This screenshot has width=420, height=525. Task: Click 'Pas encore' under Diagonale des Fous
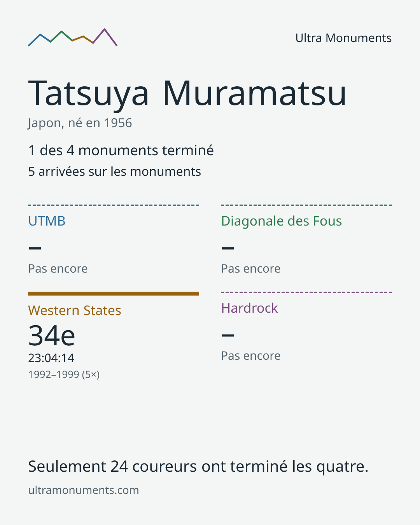251,269
